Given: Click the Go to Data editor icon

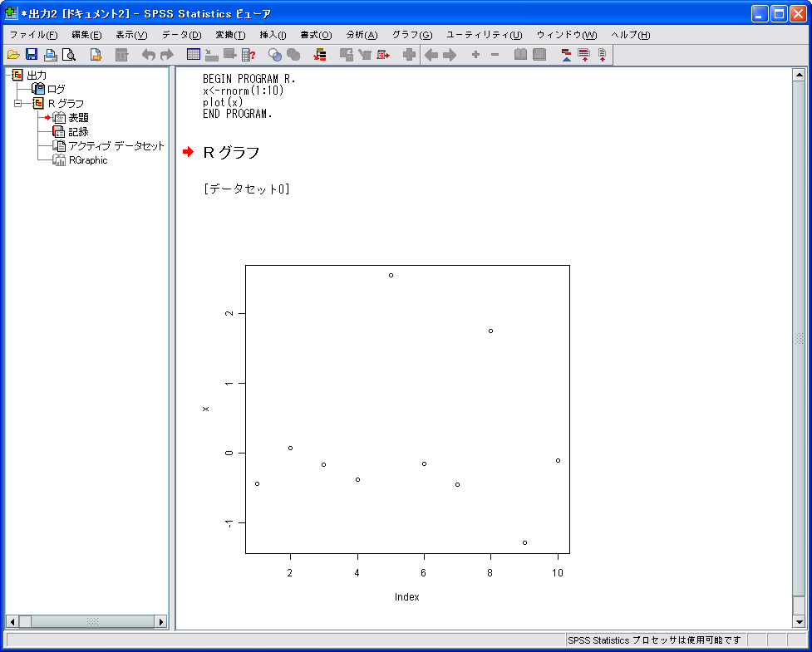Looking at the screenshot, I should point(193,55).
